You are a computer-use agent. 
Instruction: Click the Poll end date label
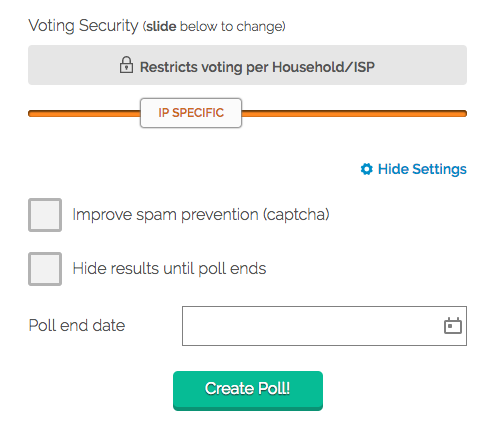[x=77, y=326]
